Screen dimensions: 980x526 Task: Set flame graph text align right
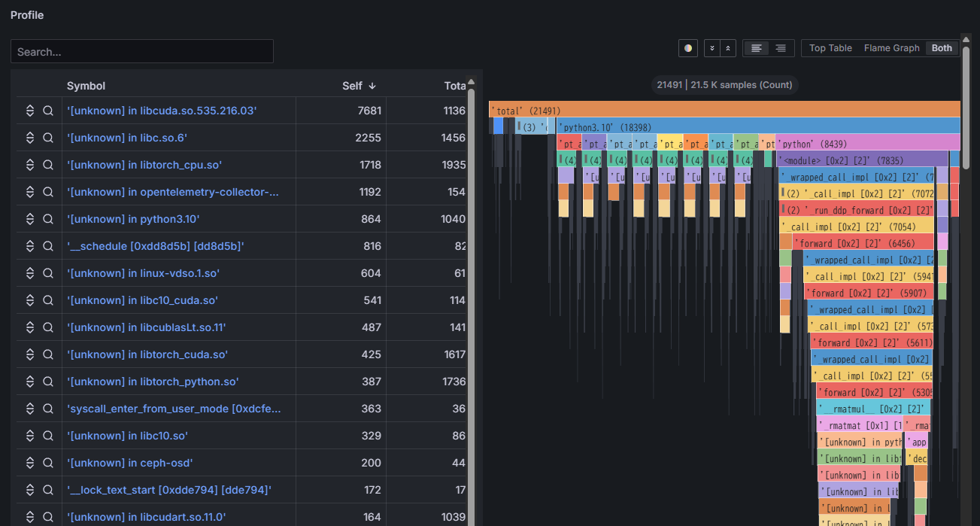[781, 48]
